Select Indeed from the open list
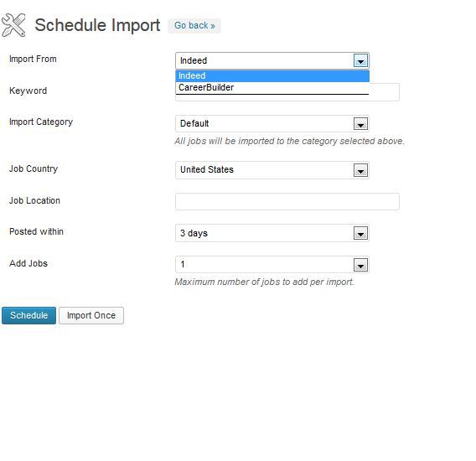476x461 pixels. pos(272,76)
